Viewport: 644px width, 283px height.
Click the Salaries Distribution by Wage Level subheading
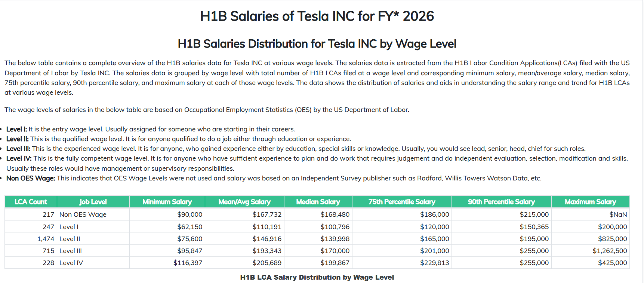(317, 44)
